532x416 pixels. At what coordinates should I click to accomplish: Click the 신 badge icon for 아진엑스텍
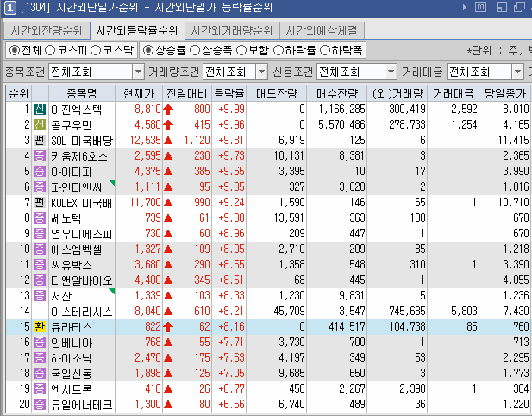pos(40,110)
